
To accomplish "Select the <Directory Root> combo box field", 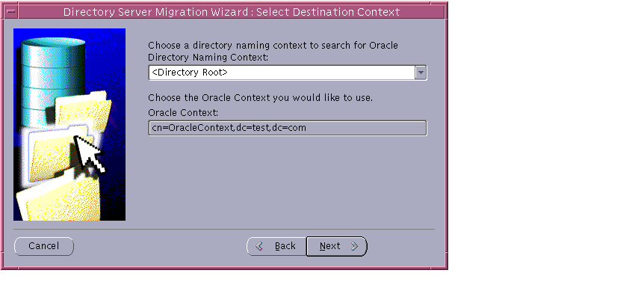I will [x=288, y=73].
